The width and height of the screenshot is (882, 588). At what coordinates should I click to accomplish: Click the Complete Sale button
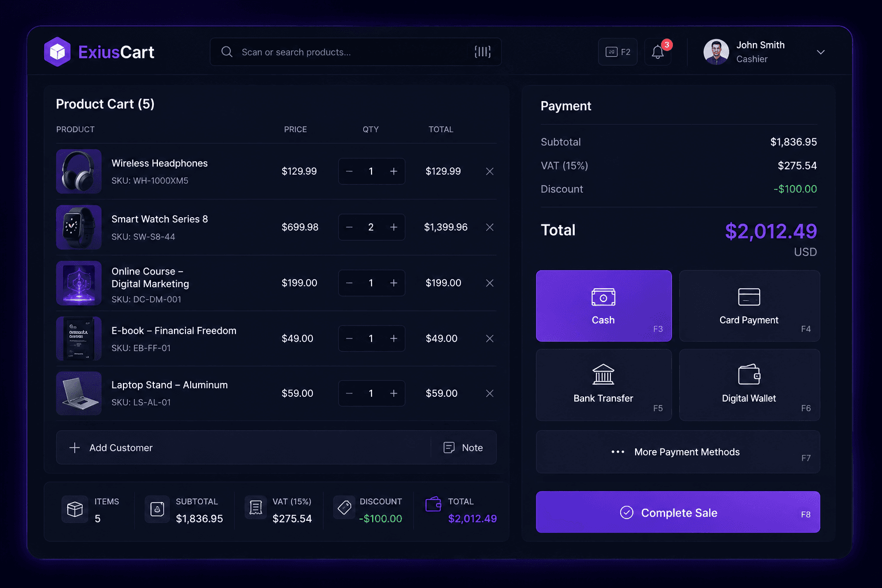678,512
